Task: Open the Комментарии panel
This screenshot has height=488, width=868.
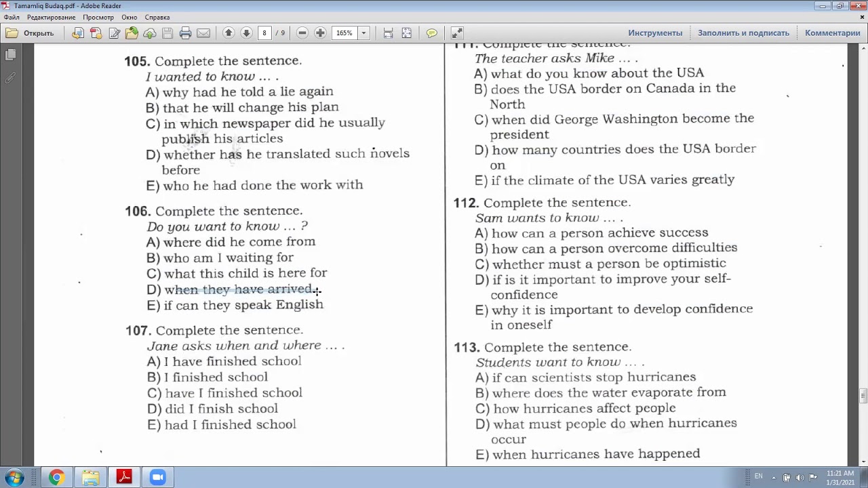Action: point(832,33)
